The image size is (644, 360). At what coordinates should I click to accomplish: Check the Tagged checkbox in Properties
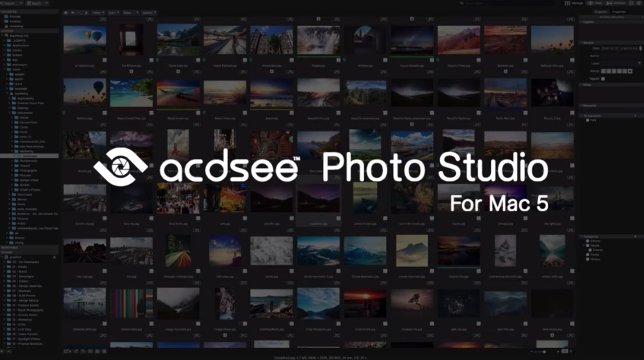coord(603,79)
